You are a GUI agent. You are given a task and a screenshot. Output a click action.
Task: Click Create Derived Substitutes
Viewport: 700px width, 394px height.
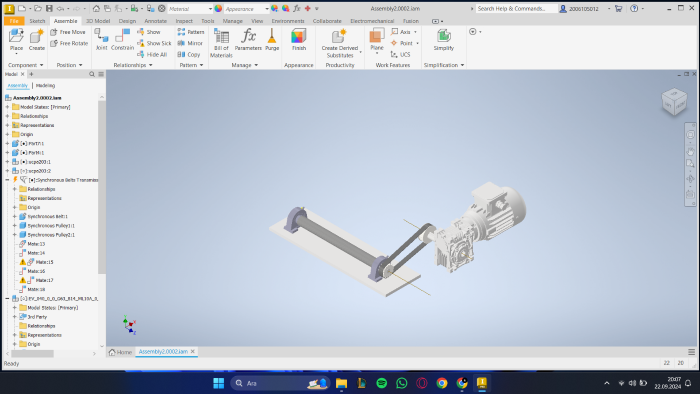(x=340, y=43)
